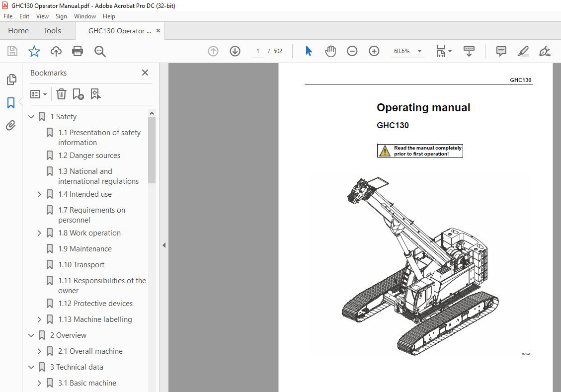Viewport: 561px width, 392px height.
Task: Open the File menu
Action: (8, 16)
